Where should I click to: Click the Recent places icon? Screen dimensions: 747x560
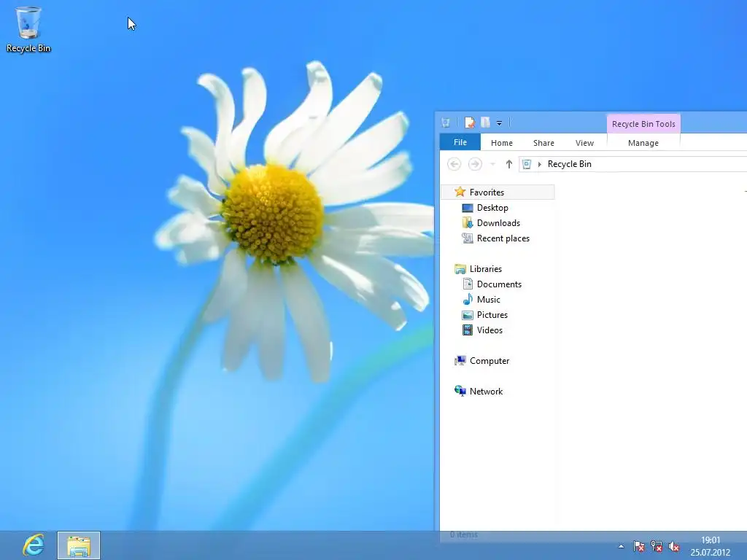point(468,238)
